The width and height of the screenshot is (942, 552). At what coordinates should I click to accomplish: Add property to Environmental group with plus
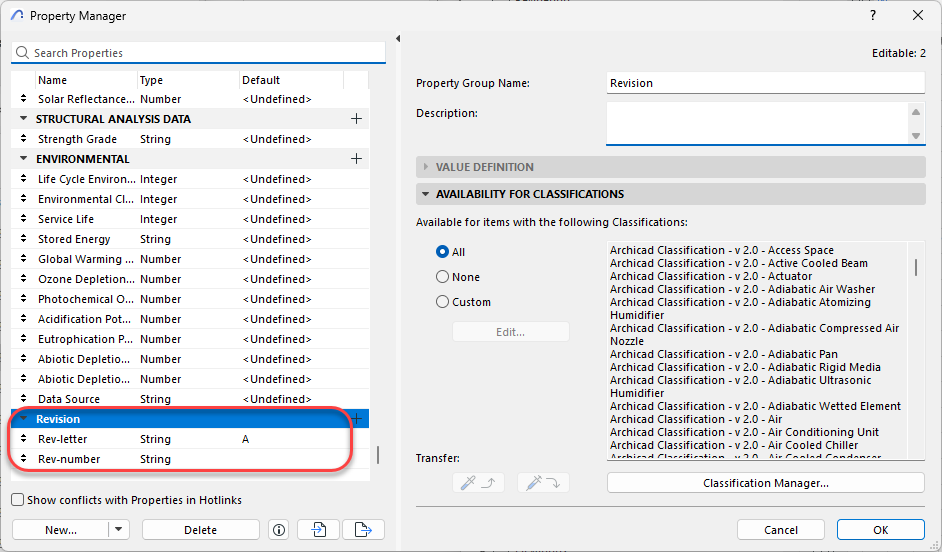(356, 159)
